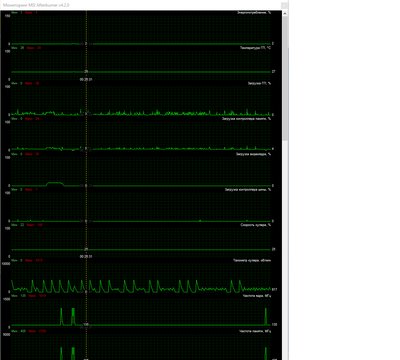This screenshot has height=360, width=400.
Task: Click the monitoring window title bar text
Action: 36,5
